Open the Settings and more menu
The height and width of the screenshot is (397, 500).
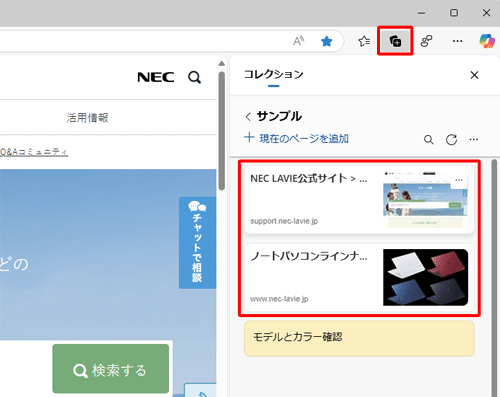coord(457,41)
